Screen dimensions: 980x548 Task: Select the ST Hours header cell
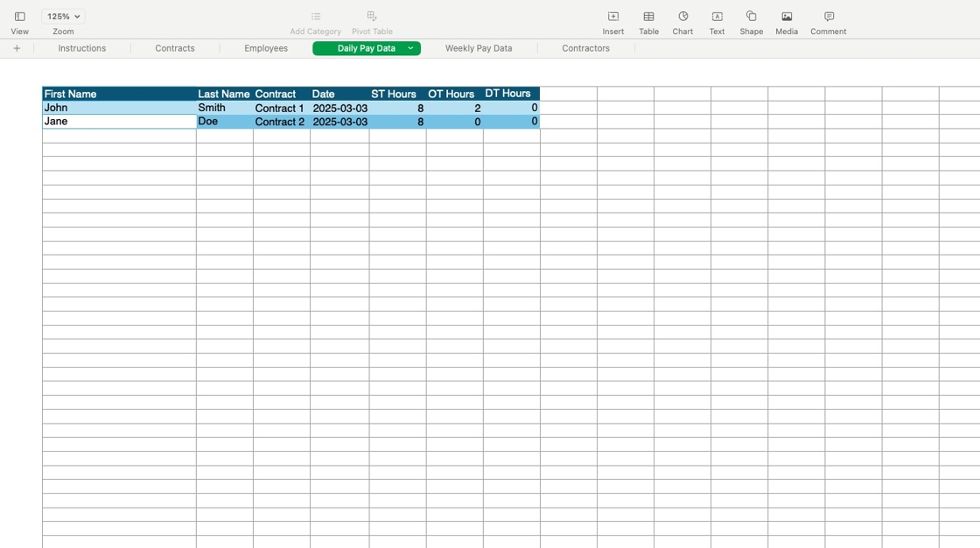pos(397,94)
